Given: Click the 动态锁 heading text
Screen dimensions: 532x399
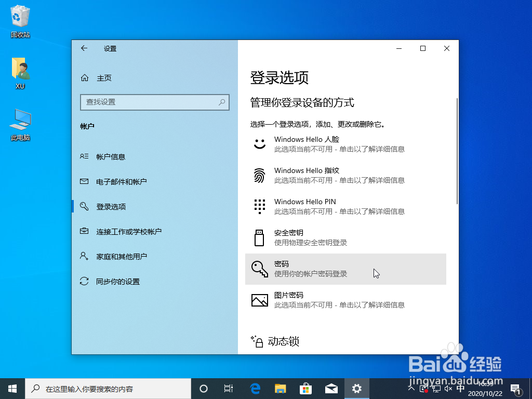Looking at the screenshot, I should [283, 341].
